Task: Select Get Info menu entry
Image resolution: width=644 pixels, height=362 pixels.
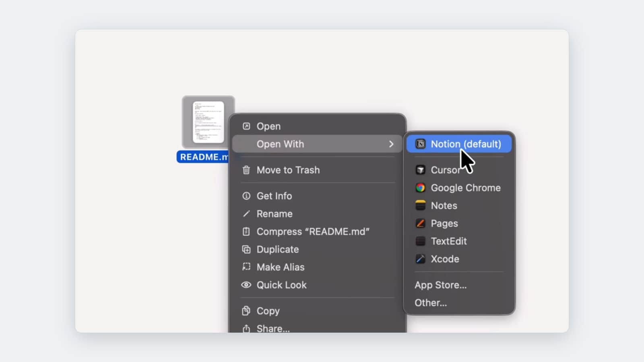Action: [317, 196]
